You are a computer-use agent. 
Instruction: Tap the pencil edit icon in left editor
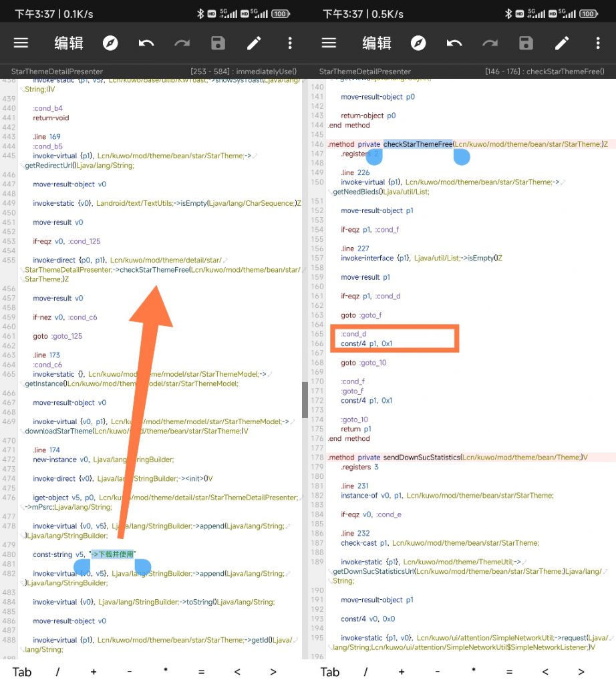(x=254, y=43)
